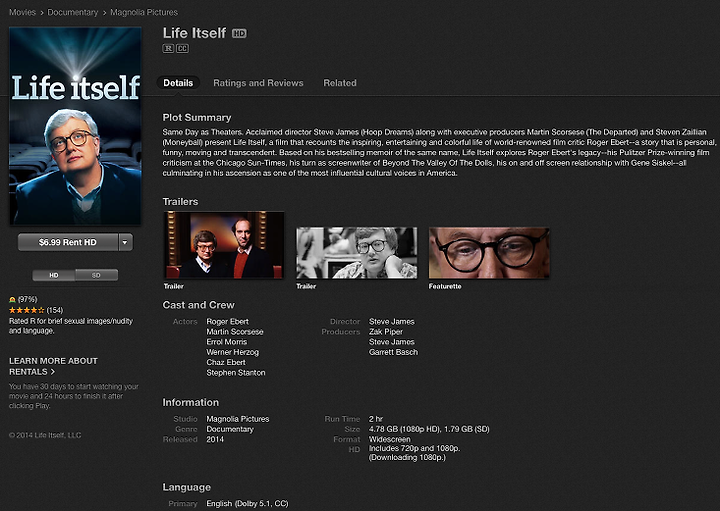Play the black-and-white second trailer

(357, 253)
